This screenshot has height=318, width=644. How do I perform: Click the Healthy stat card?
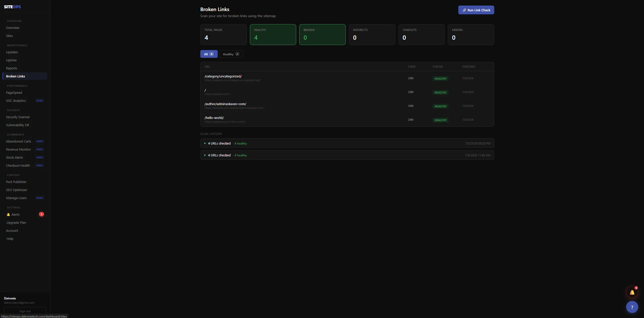click(273, 34)
